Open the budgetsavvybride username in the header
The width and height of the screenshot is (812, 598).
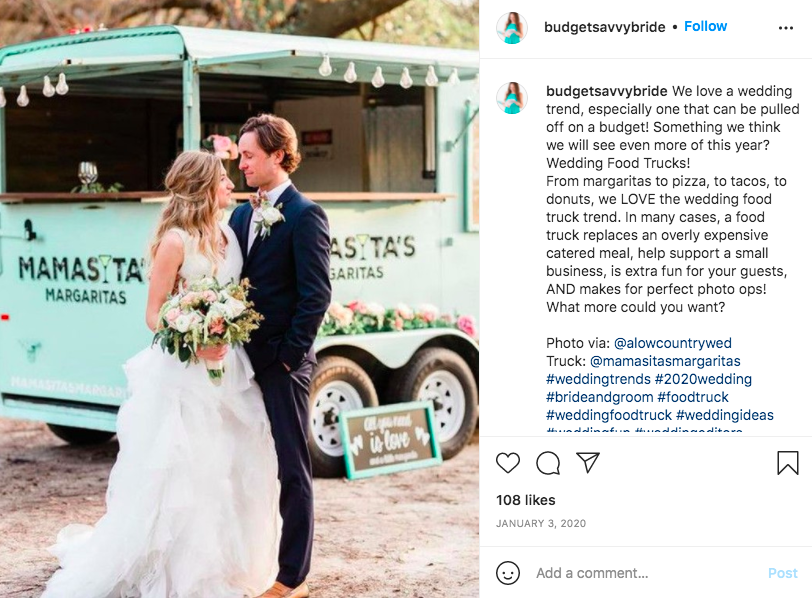coord(604,27)
